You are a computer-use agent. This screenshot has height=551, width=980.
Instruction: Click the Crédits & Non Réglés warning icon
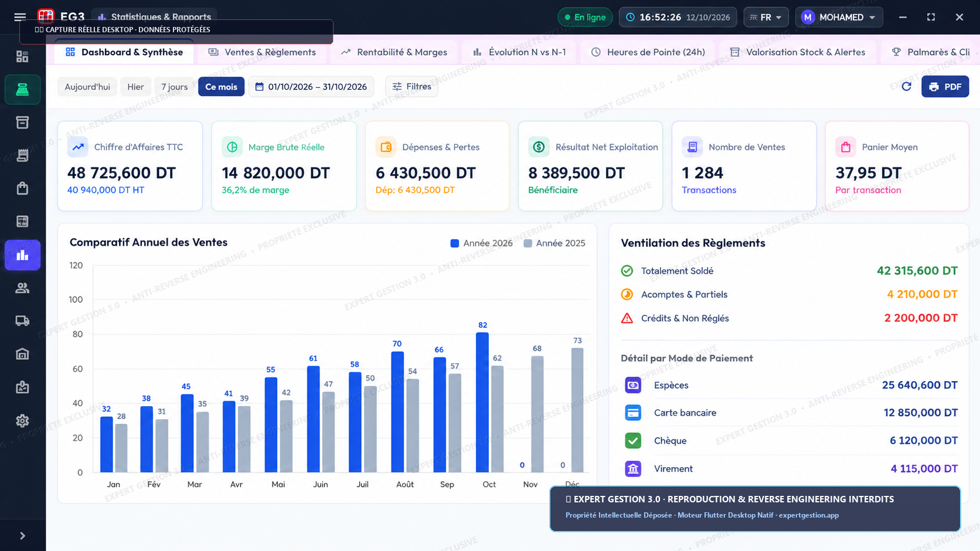coord(627,318)
